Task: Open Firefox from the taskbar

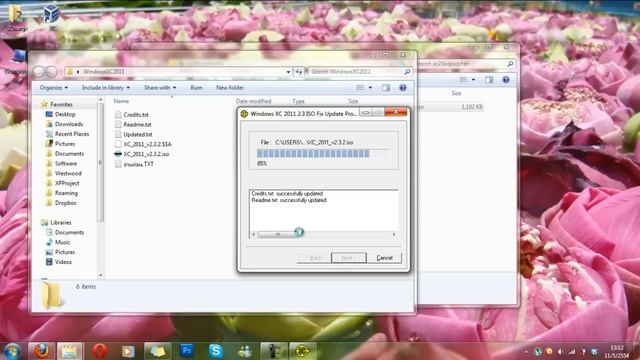Action: (x=41, y=351)
